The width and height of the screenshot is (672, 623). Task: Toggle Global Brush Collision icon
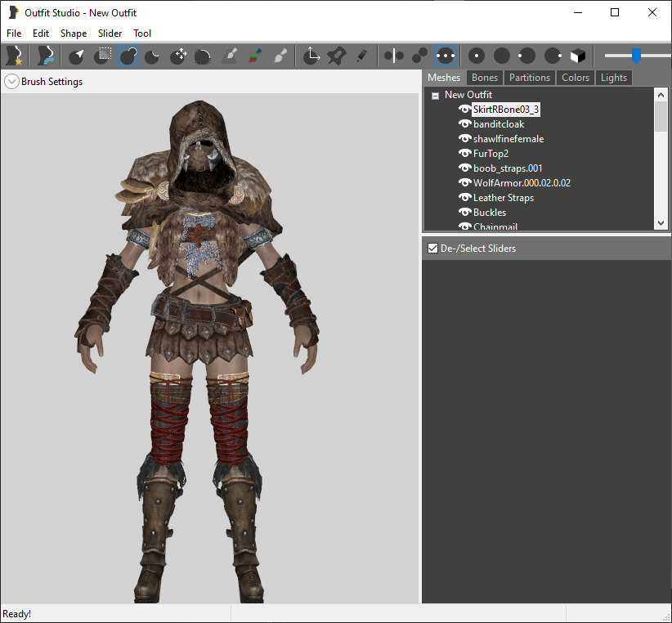[x=446, y=56]
